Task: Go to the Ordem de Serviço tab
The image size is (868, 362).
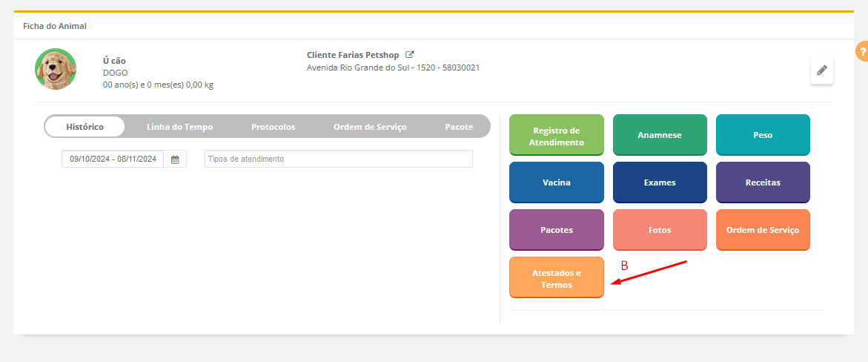Action: click(x=370, y=127)
